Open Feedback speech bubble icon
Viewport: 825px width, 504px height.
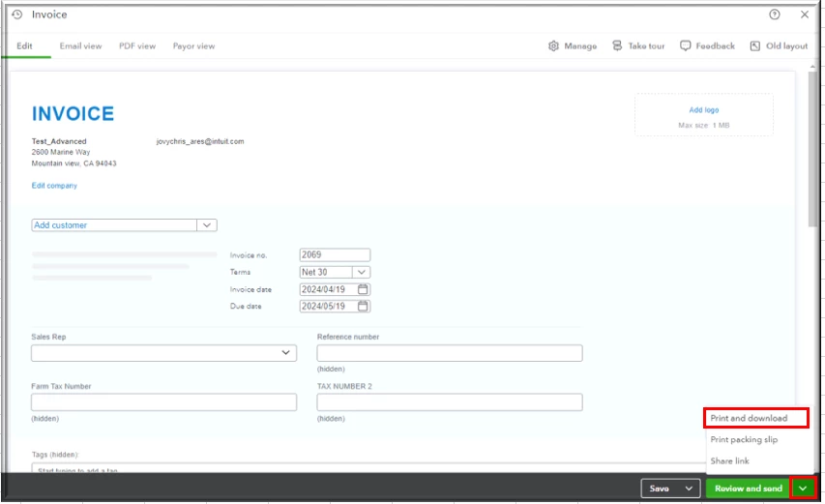(x=685, y=45)
